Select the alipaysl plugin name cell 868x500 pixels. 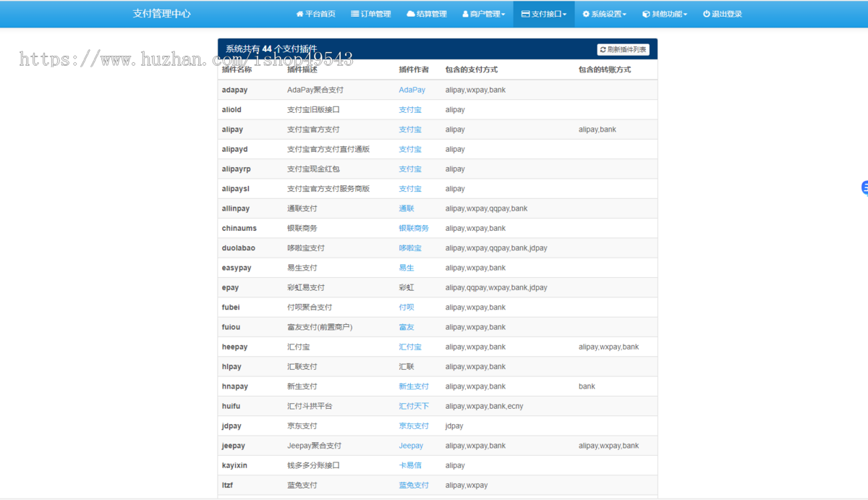[x=236, y=189]
